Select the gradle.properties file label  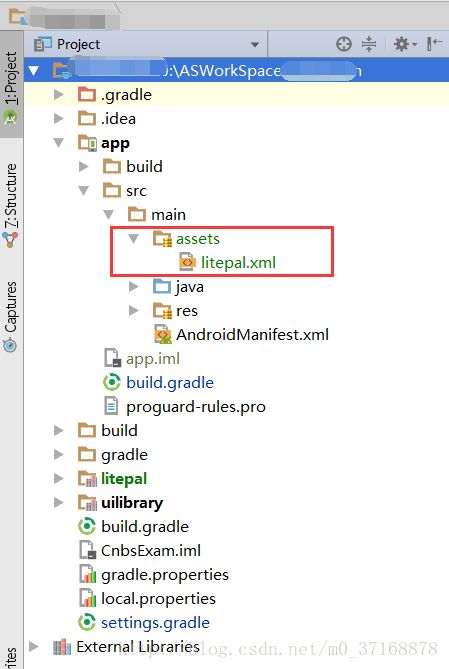pos(165,575)
